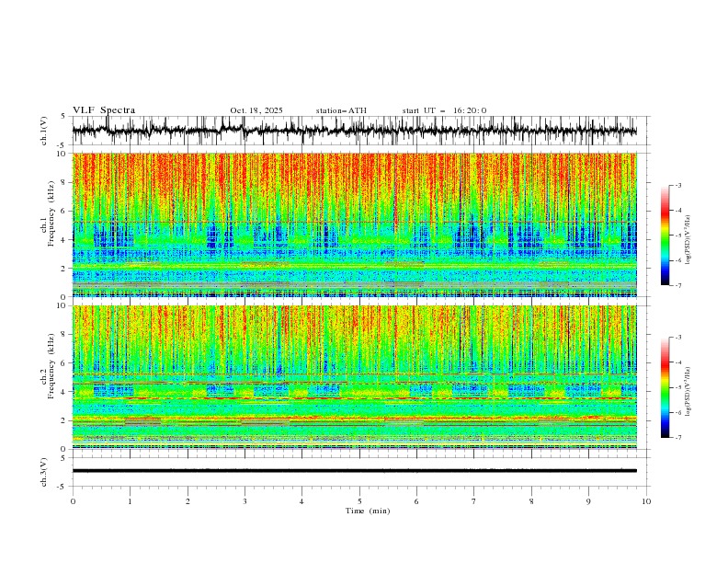
Task: Click the "-7" label on ch.1 color bar
Action: tap(678, 285)
